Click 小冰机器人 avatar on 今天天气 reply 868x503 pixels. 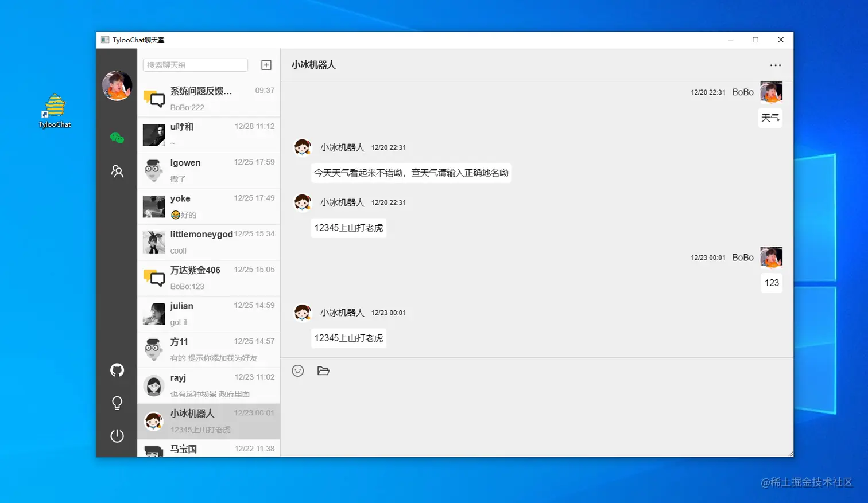(x=303, y=147)
